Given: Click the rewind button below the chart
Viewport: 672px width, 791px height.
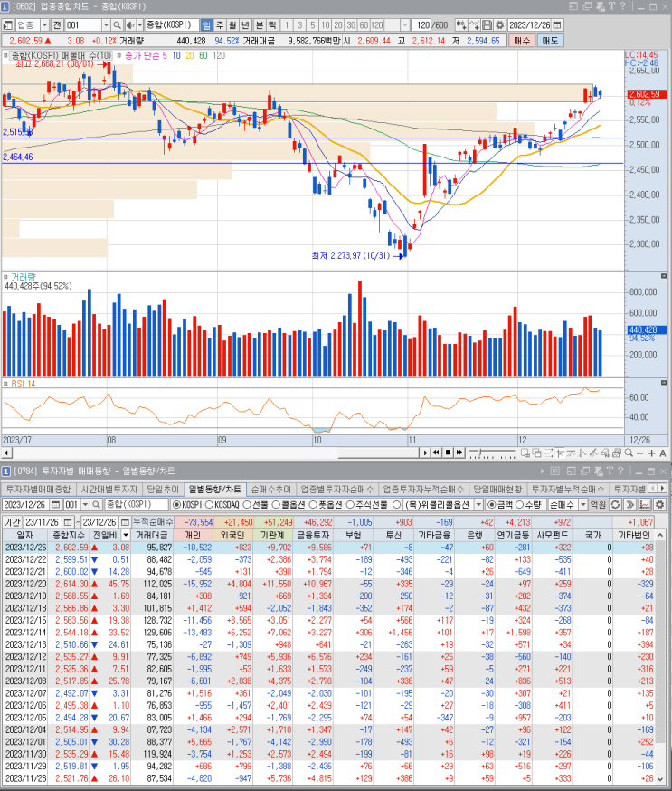Looking at the screenshot, I should tap(436, 453).
